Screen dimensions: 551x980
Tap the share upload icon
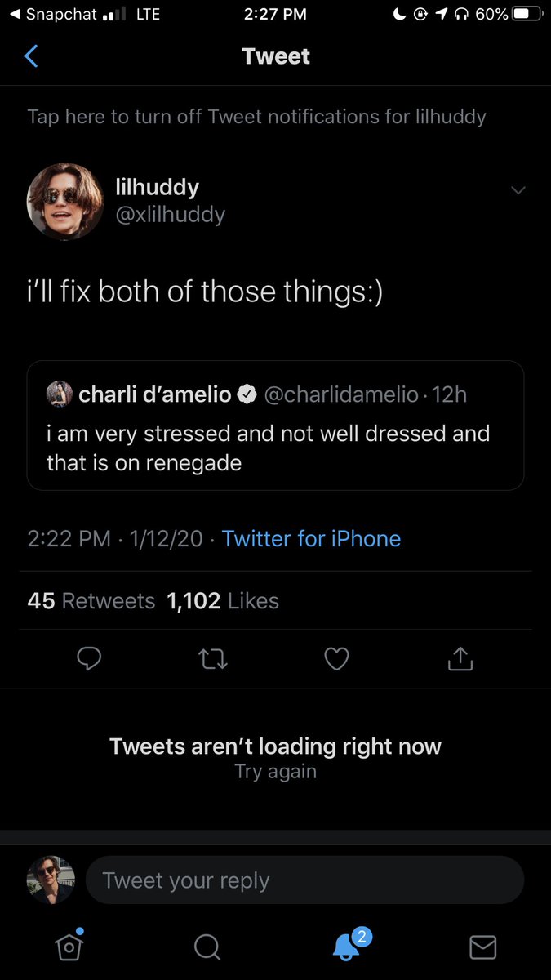[x=460, y=658]
